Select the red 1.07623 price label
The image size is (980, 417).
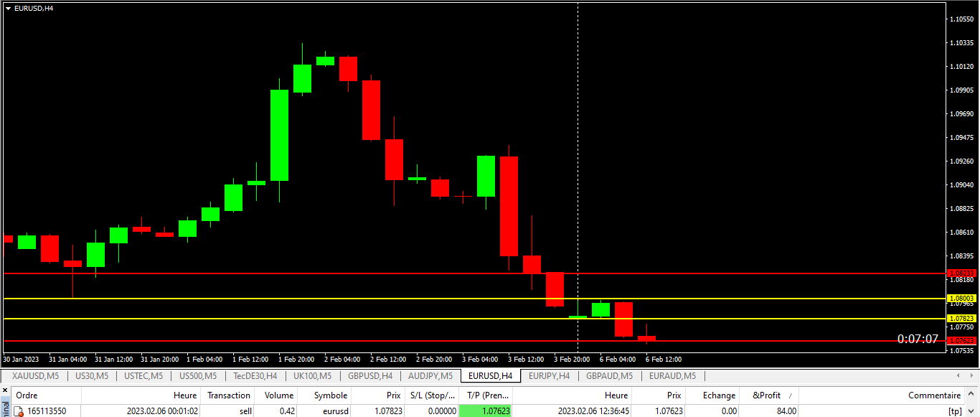(962, 340)
